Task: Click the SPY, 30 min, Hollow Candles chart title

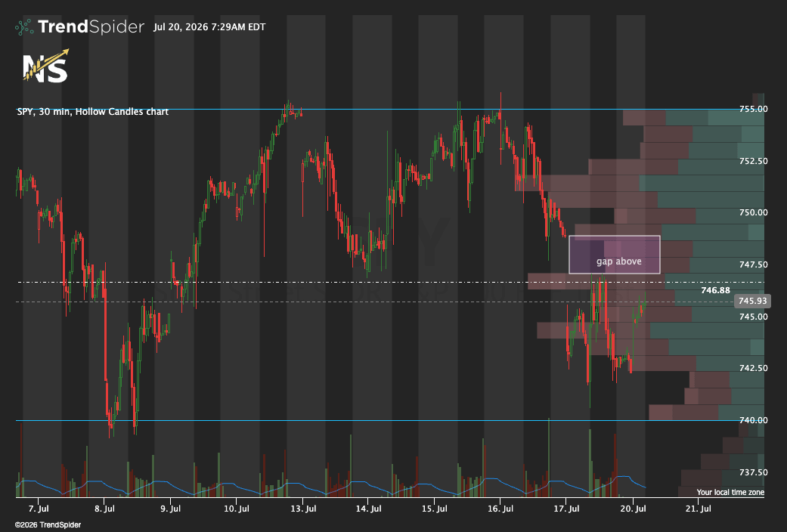Action: (x=93, y=111)
